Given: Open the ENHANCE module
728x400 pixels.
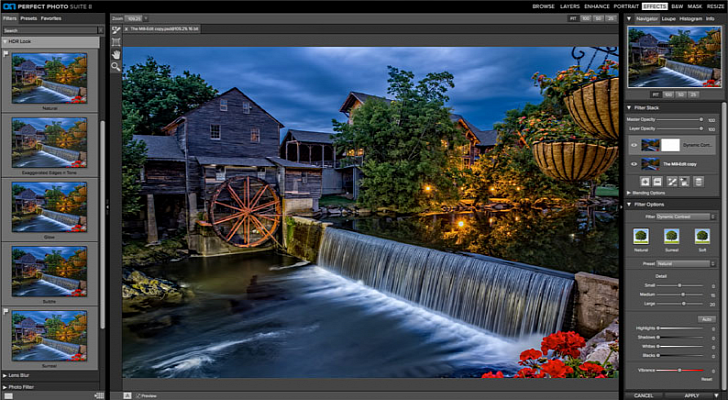Looking at the screenshot, I should click(x=597, y=6).
